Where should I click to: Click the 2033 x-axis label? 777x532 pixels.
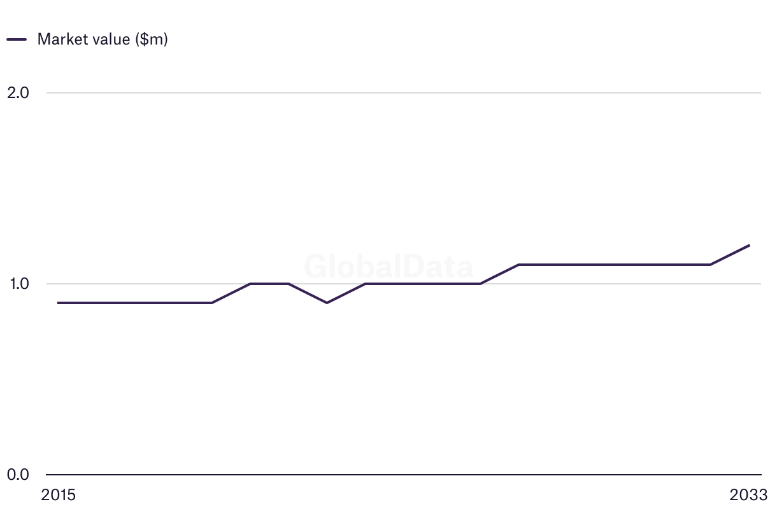[x=749, y=494]
